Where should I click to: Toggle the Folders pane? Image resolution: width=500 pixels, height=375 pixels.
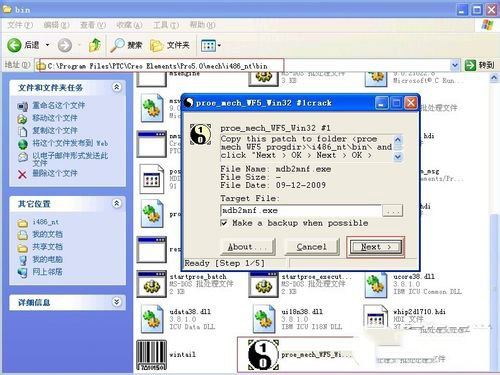(x=170, y=45)
